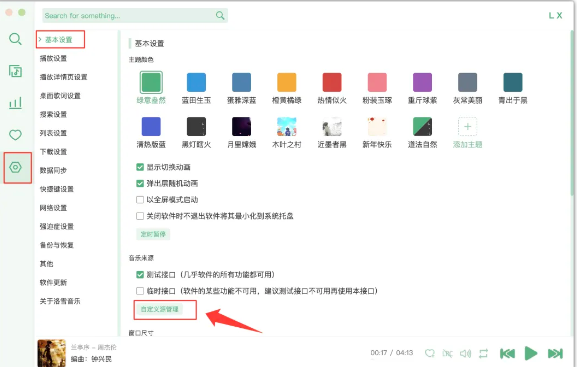The image size is (577, 367).
Task: Pick the dark black 黑灯瞎火 swatch
Action: (196, 127)
